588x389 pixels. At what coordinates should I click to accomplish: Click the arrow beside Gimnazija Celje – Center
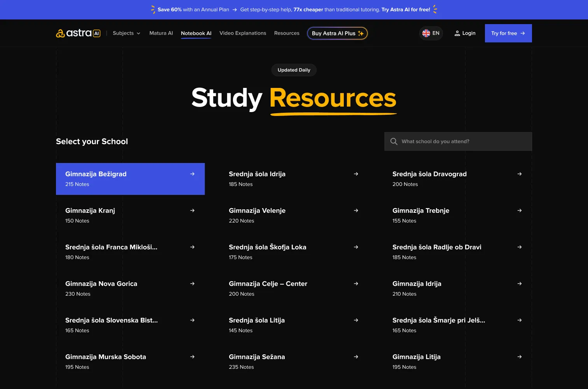[x=356, y=284]
